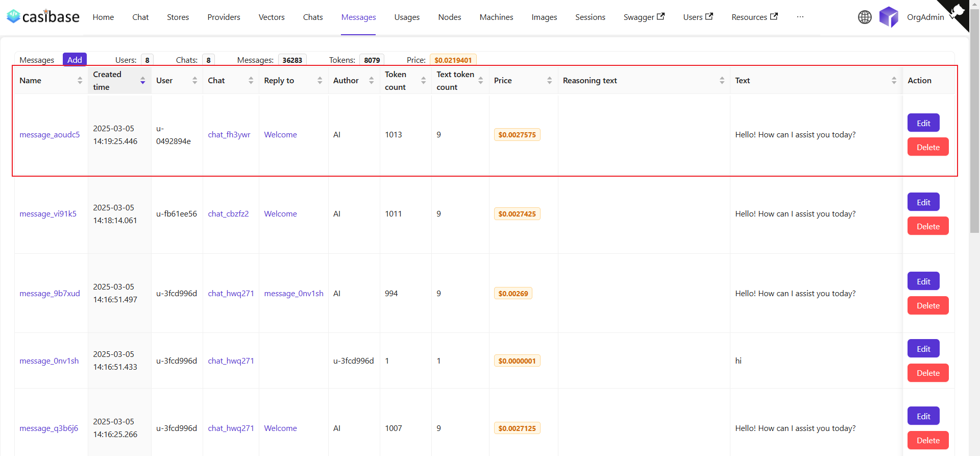The height and width of the screenshot is (456, 980).
Task: Click the OrgAdmin purple cube avatar
Action: [x=889, y=17]
